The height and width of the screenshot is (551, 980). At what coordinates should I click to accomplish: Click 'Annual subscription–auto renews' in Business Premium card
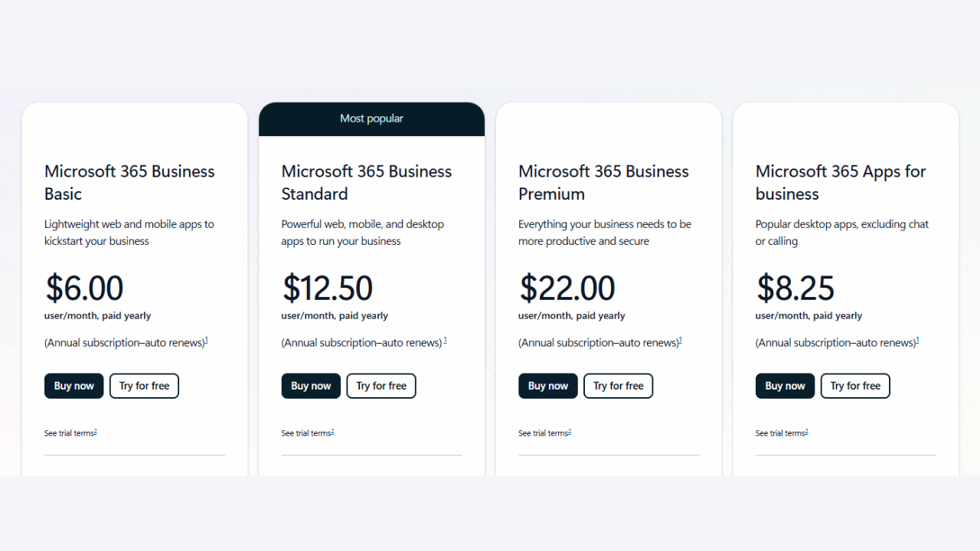(598, 343)
